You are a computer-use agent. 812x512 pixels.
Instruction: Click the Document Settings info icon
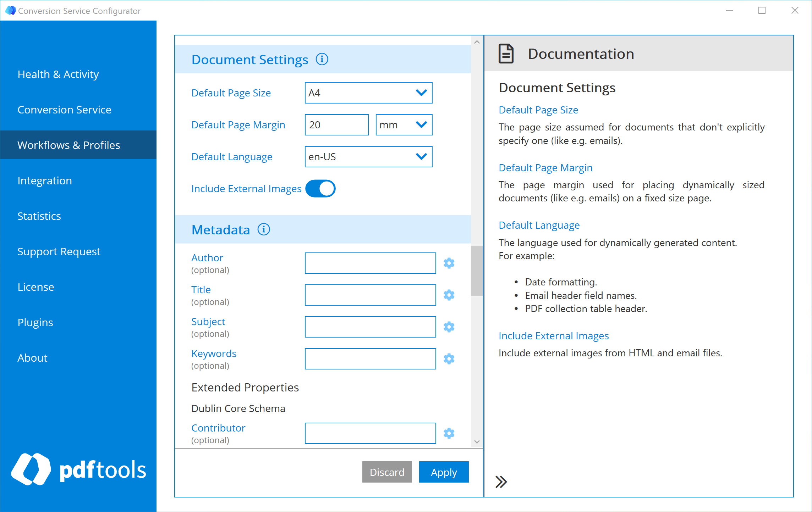coord(322,60)
